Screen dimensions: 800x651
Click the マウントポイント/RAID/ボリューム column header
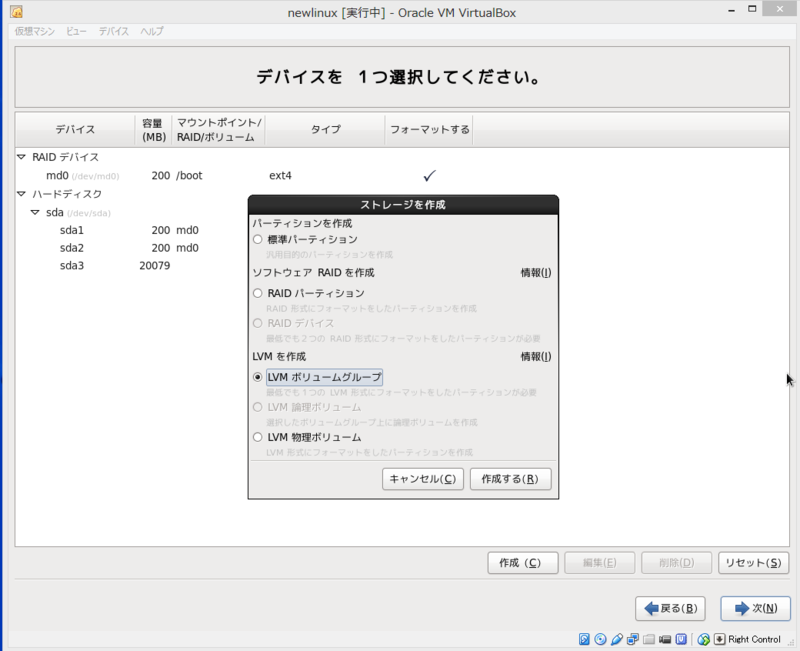[218, 130]
